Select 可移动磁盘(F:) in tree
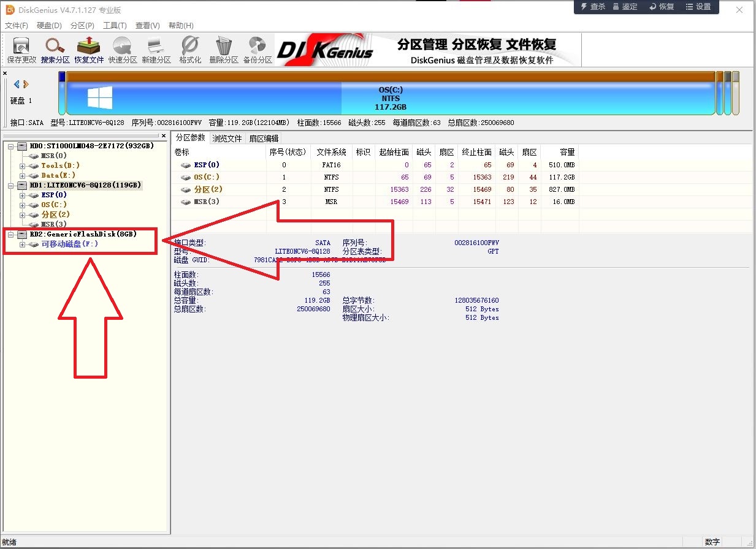The image size is (756, 549). [x=69, y=244]
